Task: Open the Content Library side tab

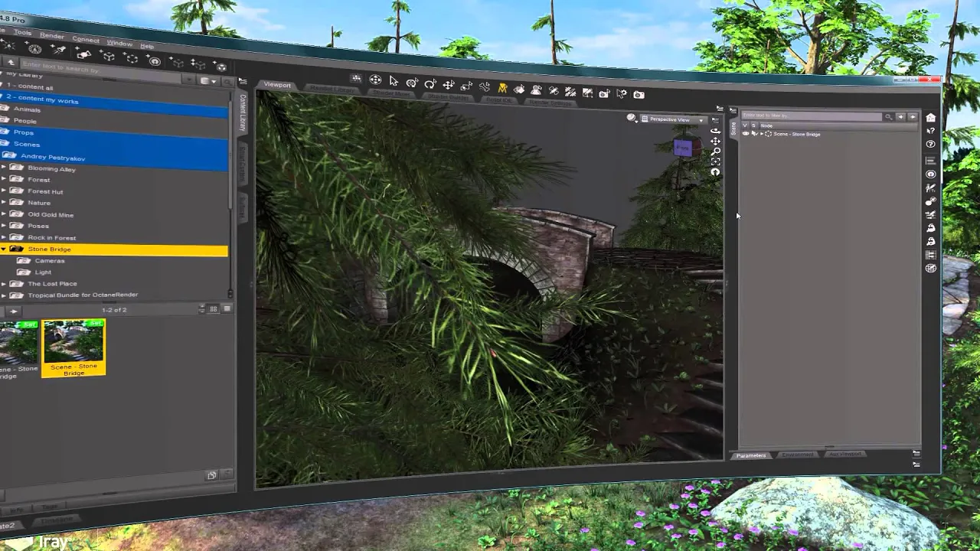Action: pos(243,112)
